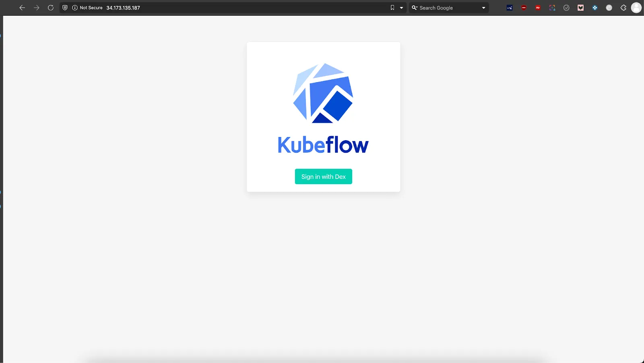644x363 pixels.
Task: Go back using the browser back arrow
Action: coord(22,8)
